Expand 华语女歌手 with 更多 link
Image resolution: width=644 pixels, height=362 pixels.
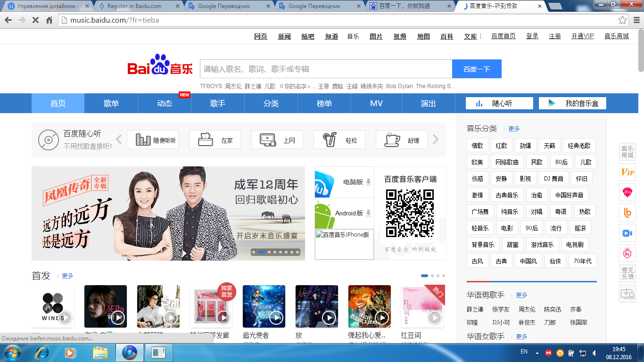521,337
